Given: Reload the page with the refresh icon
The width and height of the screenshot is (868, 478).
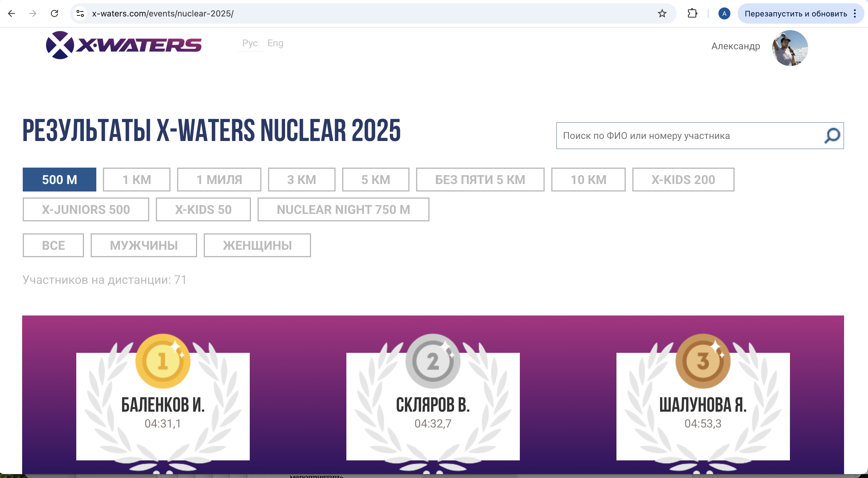Looking at the screenshot, I should click(x=55, y=13).
